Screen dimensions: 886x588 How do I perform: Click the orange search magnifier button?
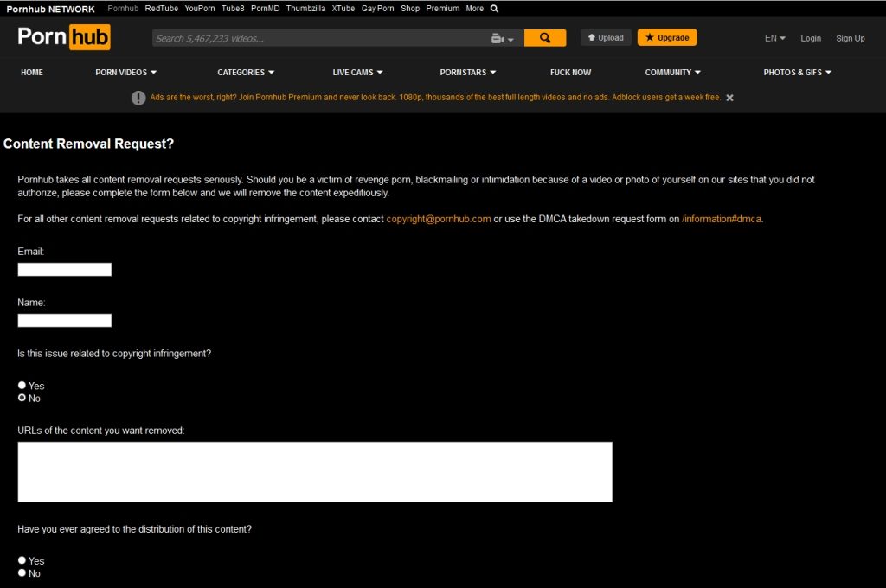click(544, 38)
